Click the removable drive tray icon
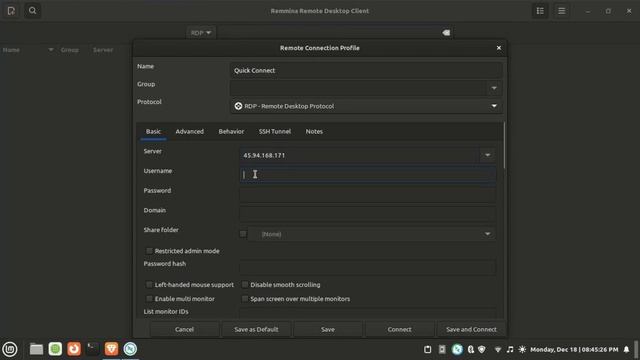 coord(442,349)
